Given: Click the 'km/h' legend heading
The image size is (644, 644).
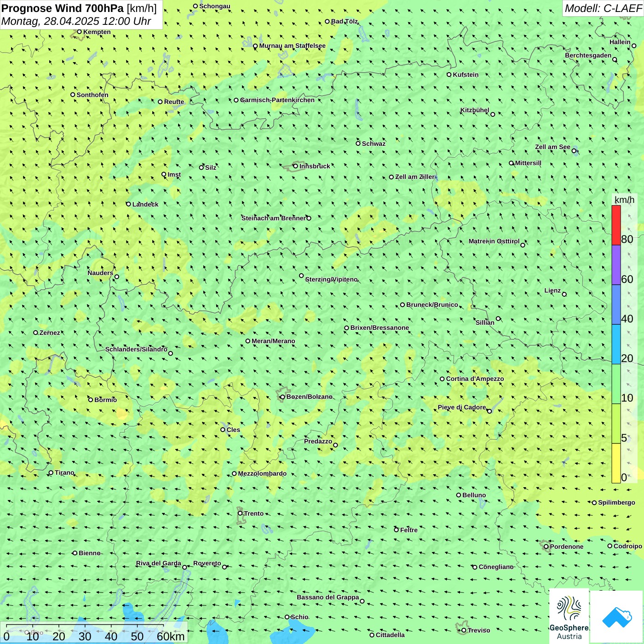Looking at the screenshot, I should click(x=624, y=200).
